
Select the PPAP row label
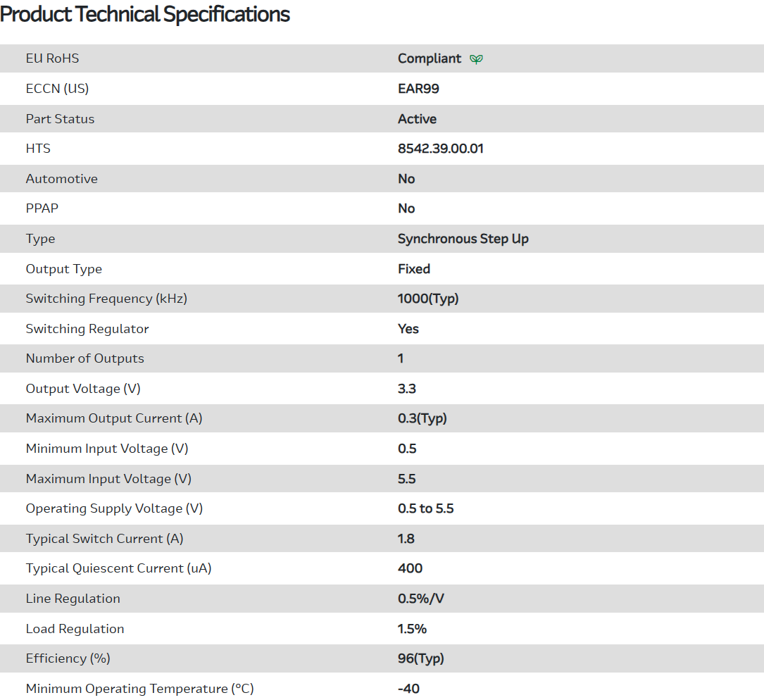[42, 208]
